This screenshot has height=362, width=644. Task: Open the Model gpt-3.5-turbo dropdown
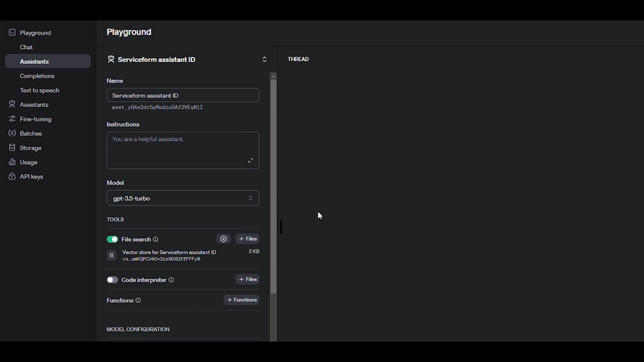pos(183,198)
